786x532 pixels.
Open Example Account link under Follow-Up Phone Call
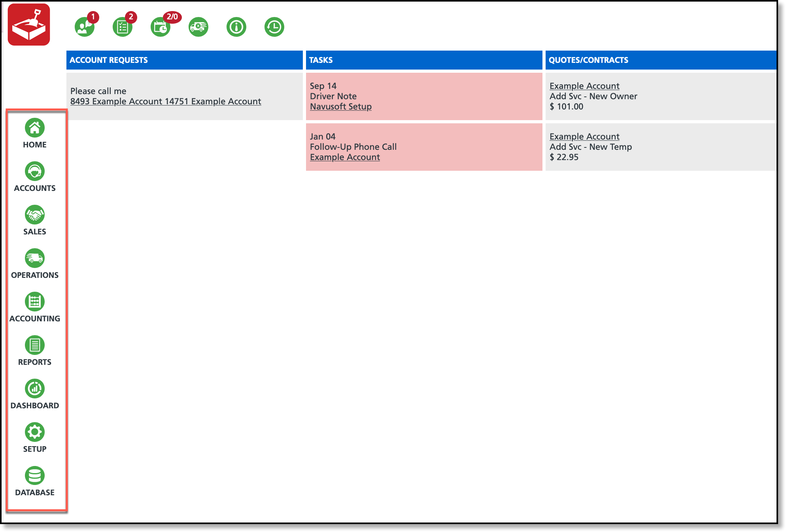(345, 157)
